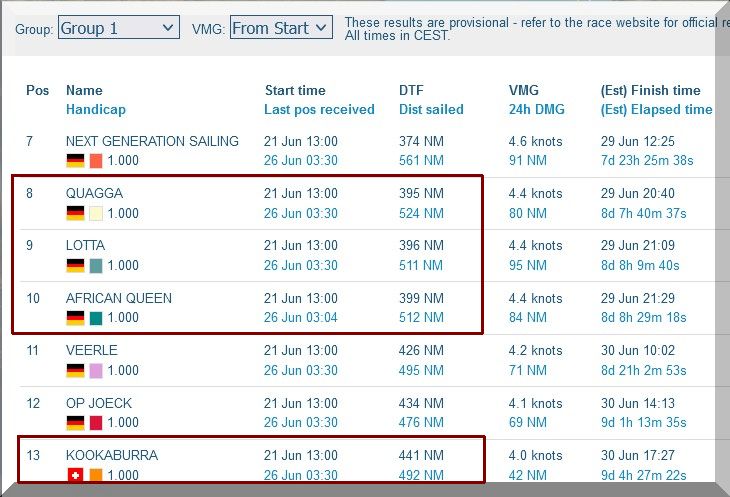730x497 pixels.
Task: Open the Group 1 dropdown
Action: tap(119, 28)
